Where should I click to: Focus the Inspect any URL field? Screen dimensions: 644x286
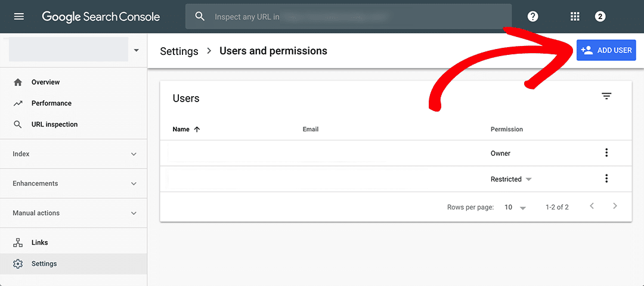tap(348, 17)
